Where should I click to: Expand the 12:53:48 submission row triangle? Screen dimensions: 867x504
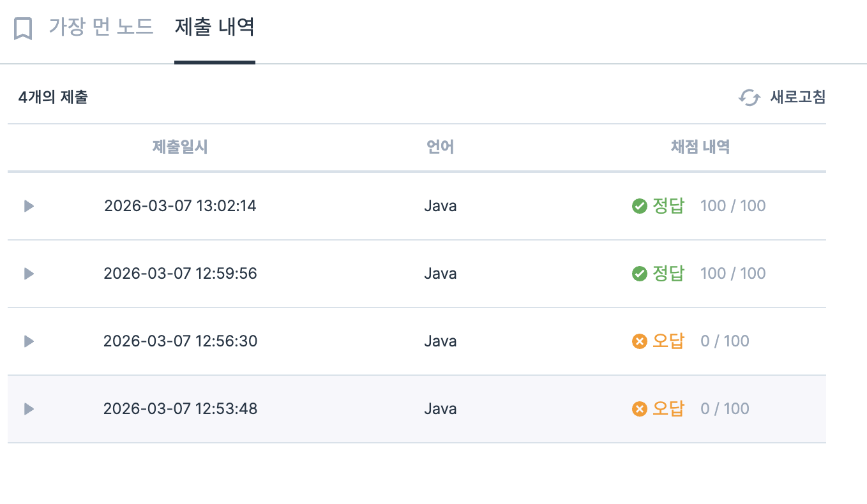(29, 409)
